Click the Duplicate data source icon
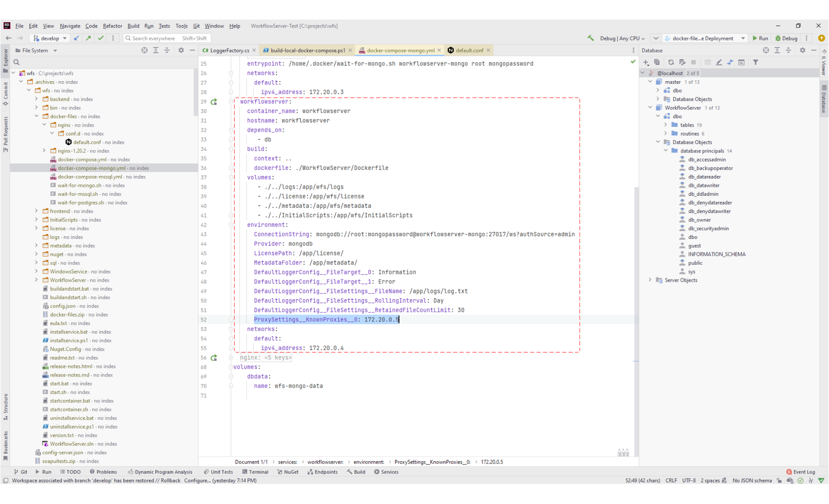The width and height of the screenshot is (829, 504). coord(657,62)
